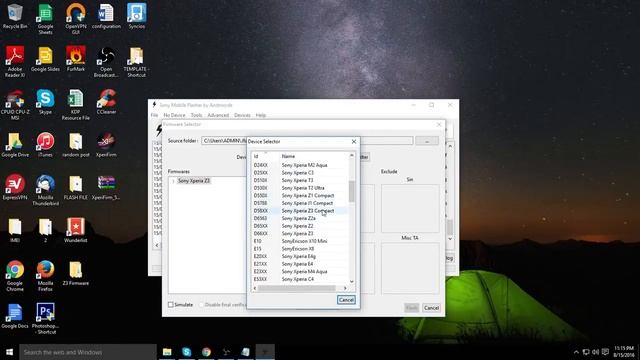Image resolution: width=640 pixels, height=360 pixels.
Task: Open the No Device menu
Action: click(174, 115)
